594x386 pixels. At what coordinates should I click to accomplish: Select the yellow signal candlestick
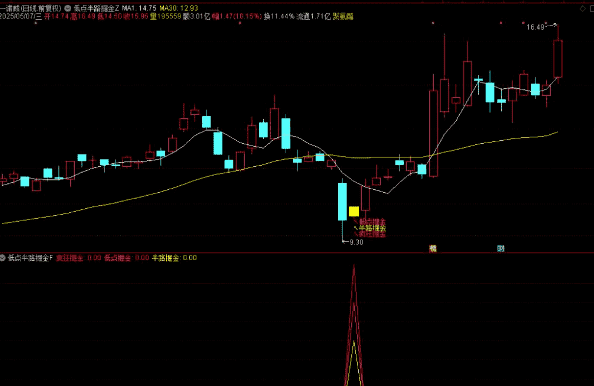354,211
